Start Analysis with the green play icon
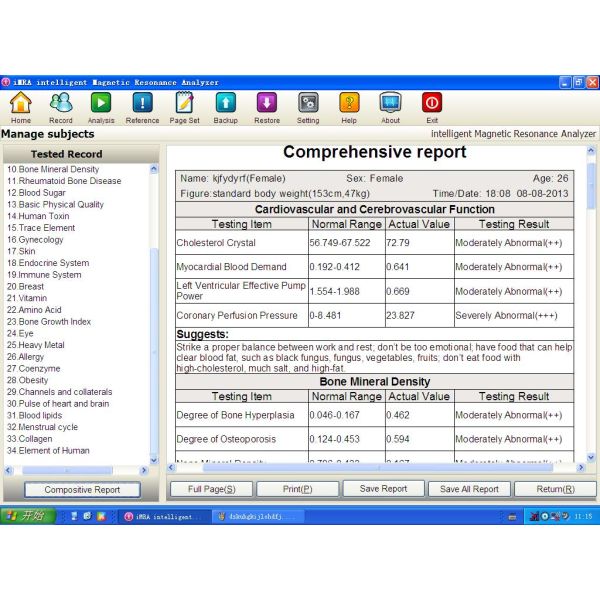 click(101, 103)
